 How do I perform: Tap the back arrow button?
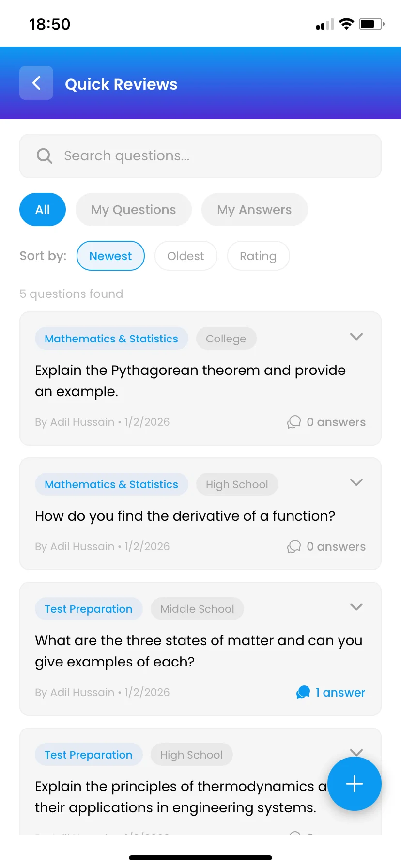click(36, 83)
